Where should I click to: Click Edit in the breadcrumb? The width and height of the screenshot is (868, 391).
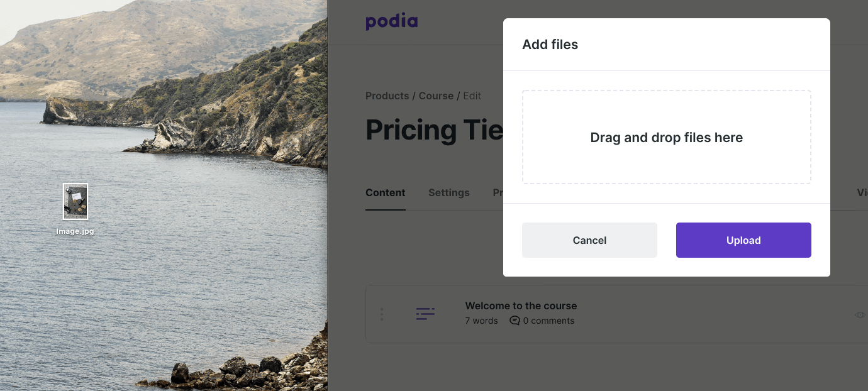coord(472,96)
